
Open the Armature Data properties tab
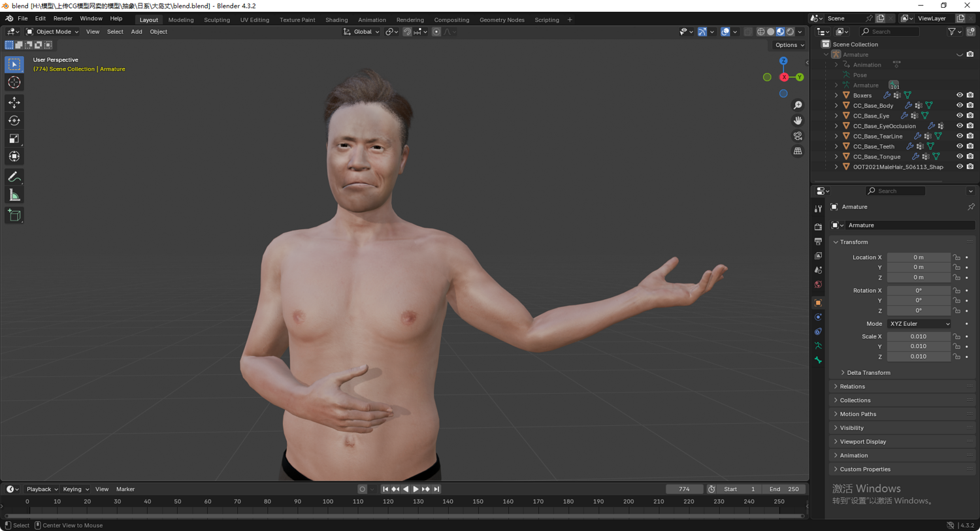818,346
